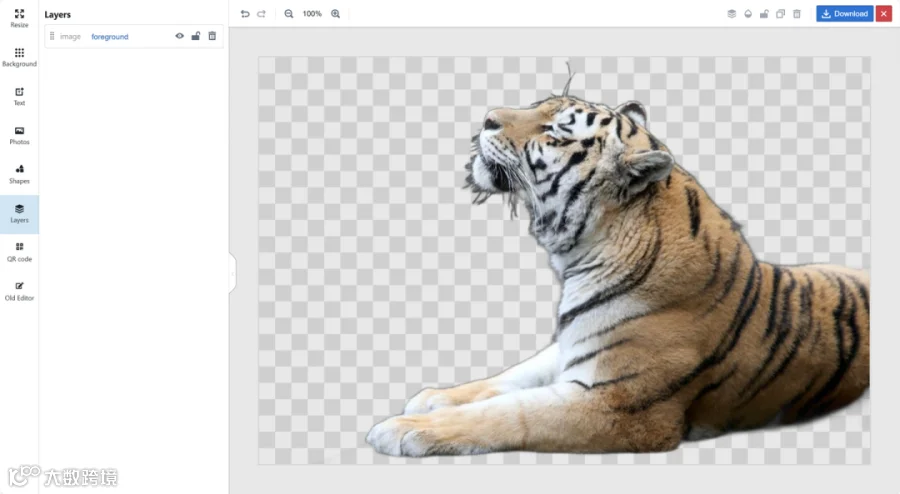Click the Download button
Image resolution: width=900 pixels, height=494 pixels.
point(845,14)
